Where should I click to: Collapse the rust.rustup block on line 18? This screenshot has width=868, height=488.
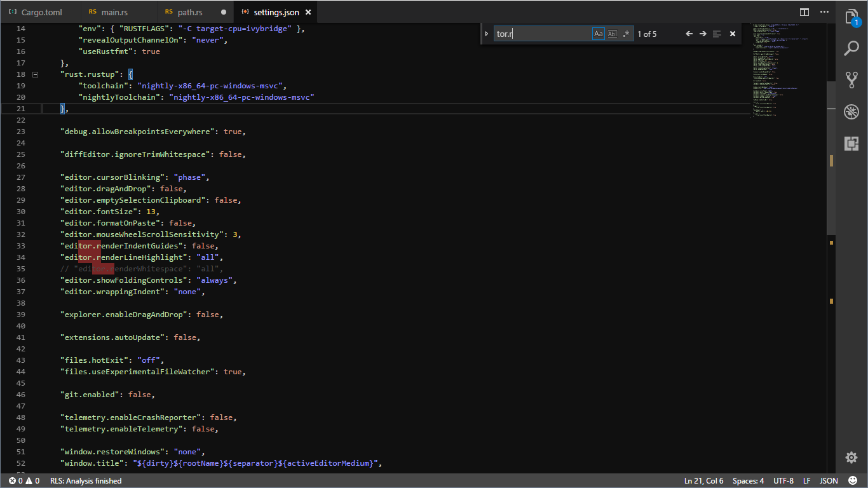click(x=36, y=74)
